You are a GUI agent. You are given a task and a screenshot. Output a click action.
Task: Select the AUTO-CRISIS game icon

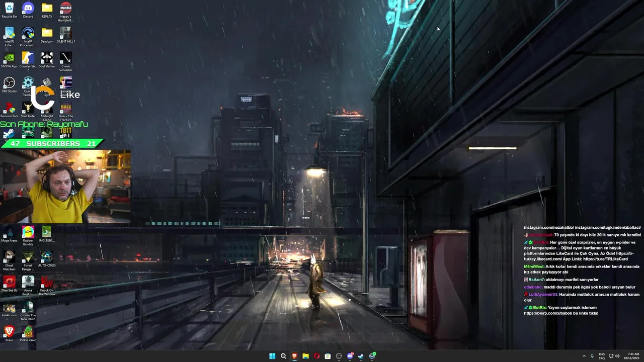pyautogui.click(x=47, y=259)
